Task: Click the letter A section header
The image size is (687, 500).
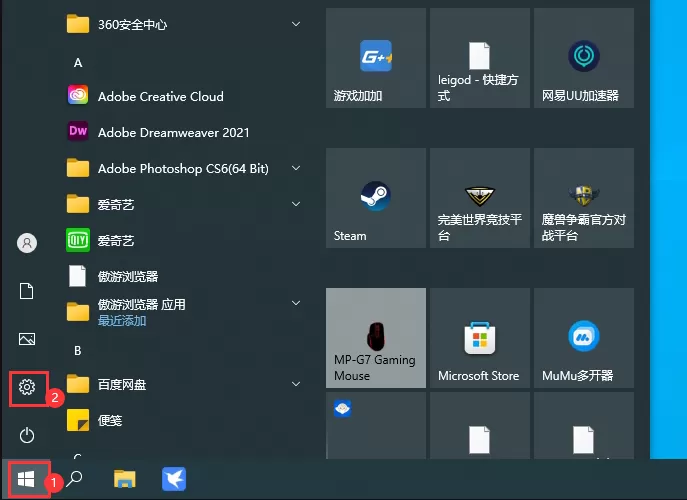Action: [x=78, y=63]
